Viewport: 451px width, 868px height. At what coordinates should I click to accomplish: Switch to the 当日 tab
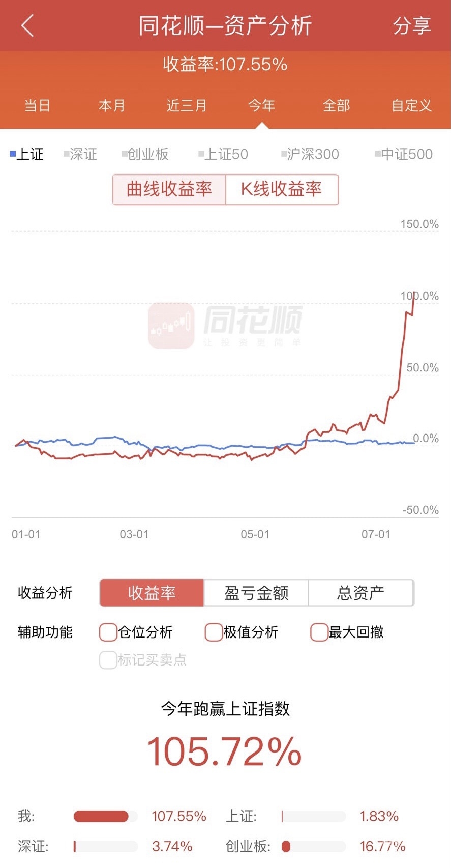(37, 105)
